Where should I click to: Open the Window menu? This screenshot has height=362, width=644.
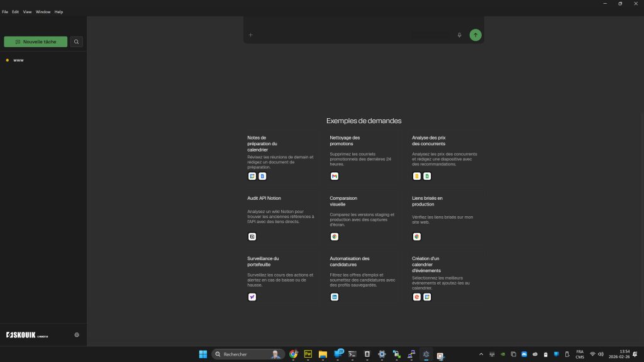[43, 12]
